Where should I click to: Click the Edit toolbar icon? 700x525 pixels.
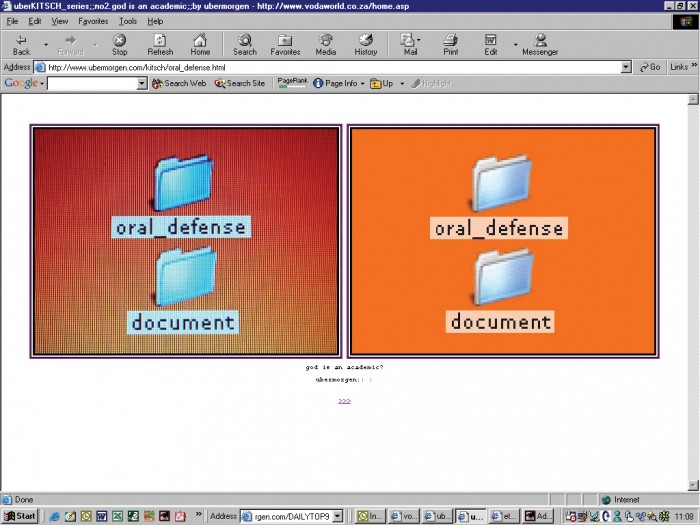pos(491,45)
